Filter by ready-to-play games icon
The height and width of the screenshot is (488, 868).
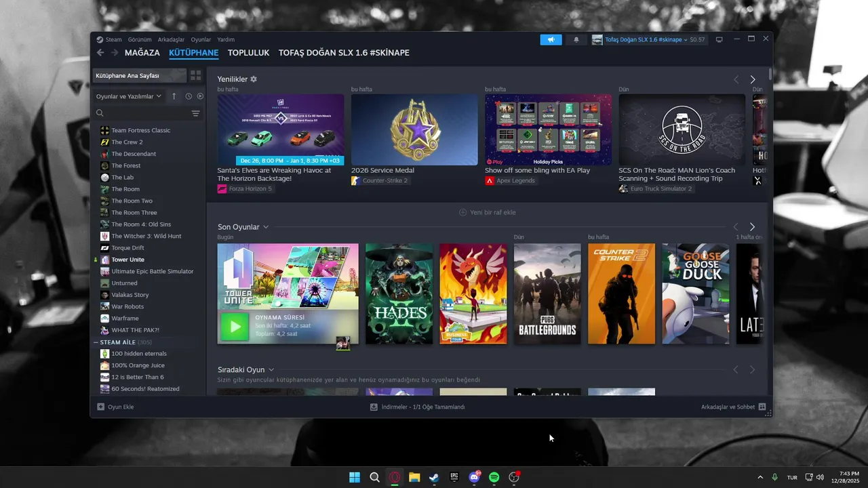[x=200, y=96]
